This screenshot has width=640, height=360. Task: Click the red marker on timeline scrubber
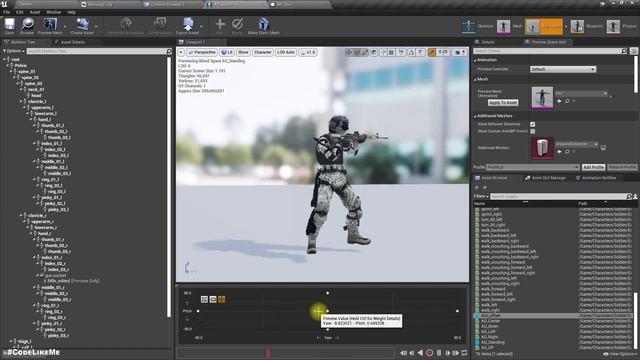click(268, 353)
